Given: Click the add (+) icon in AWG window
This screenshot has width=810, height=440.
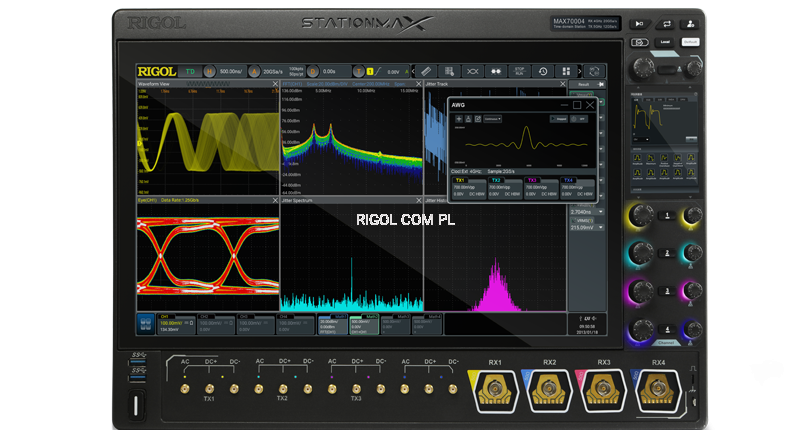Looking at the screenshot, I should pyautogui.click(x=459, y=118).
